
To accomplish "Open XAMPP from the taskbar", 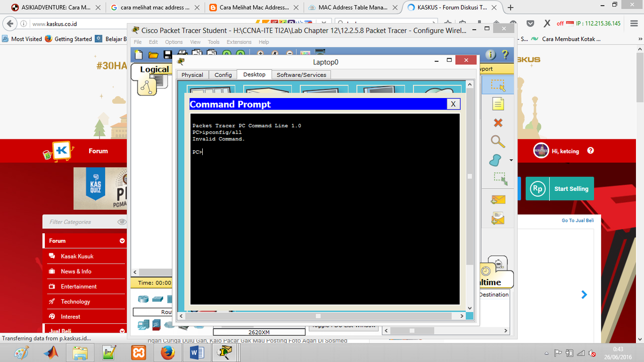I will pos(138,353).
